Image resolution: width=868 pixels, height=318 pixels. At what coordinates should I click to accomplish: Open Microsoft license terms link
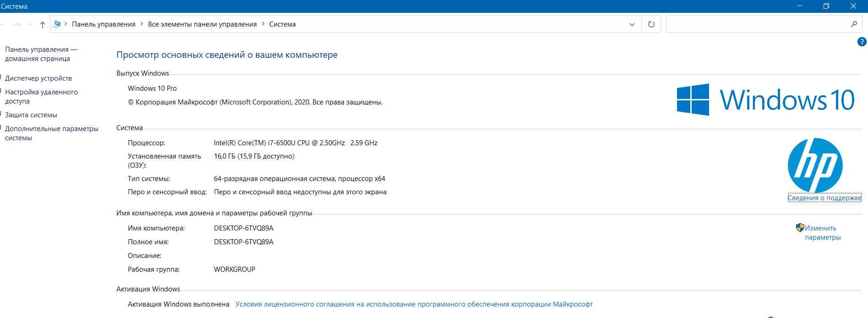point(414,304)
